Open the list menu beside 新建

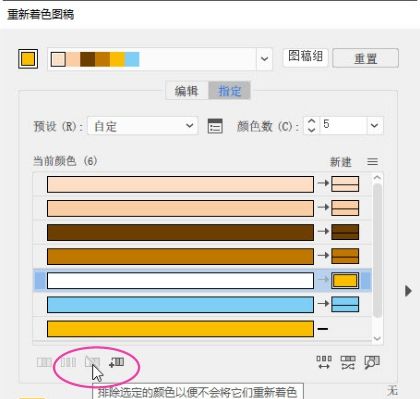(372, 162)
